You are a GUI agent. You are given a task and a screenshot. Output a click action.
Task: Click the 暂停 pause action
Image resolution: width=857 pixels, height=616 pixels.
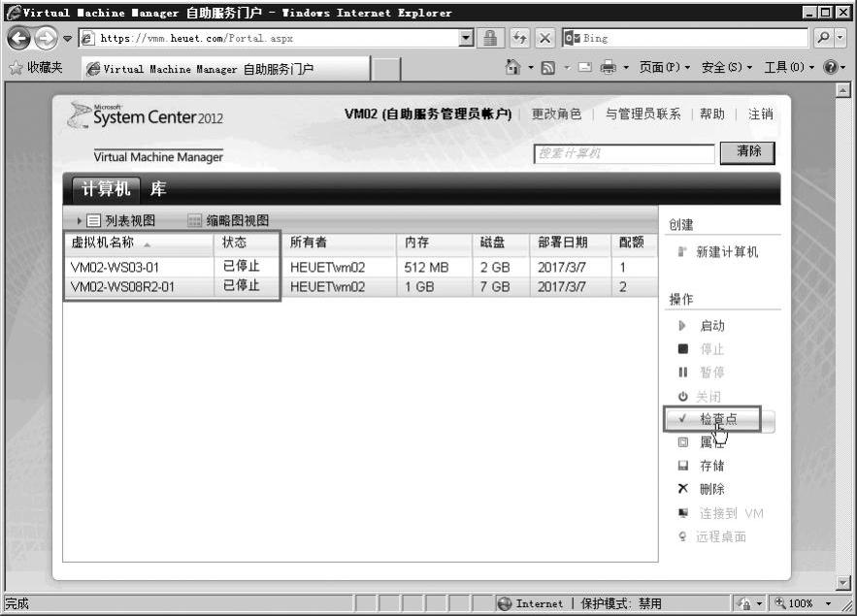[702, 373]
